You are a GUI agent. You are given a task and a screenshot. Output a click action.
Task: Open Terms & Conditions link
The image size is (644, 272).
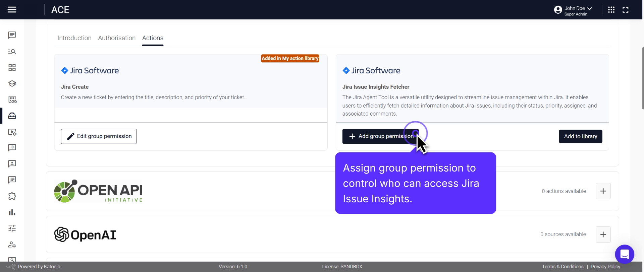point(562,267)
